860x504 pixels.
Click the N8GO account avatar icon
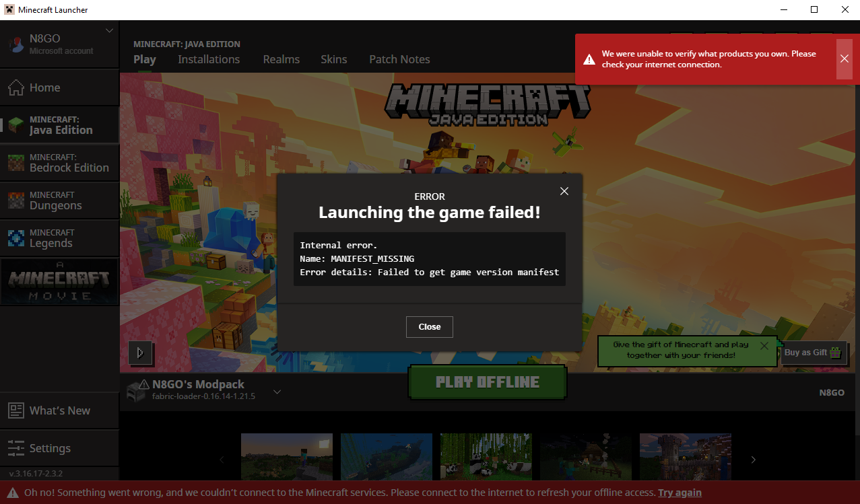point(16,44)
